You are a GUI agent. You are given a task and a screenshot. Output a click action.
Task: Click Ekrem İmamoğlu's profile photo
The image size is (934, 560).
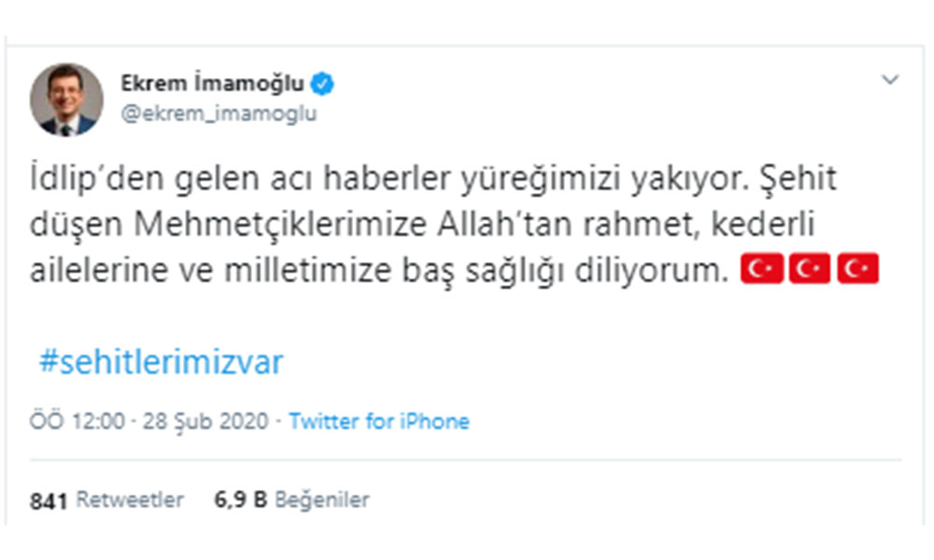(65, 99)
